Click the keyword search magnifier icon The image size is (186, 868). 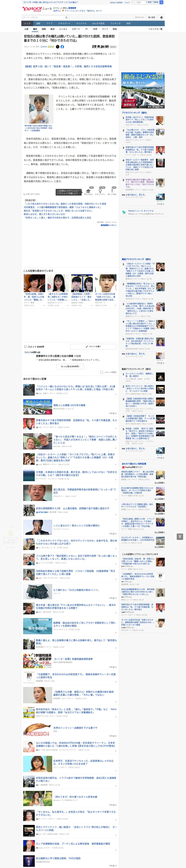click(66, 17)
